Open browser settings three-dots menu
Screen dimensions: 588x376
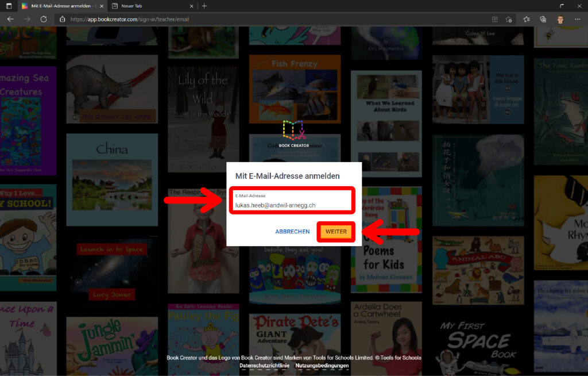(577, 19)
